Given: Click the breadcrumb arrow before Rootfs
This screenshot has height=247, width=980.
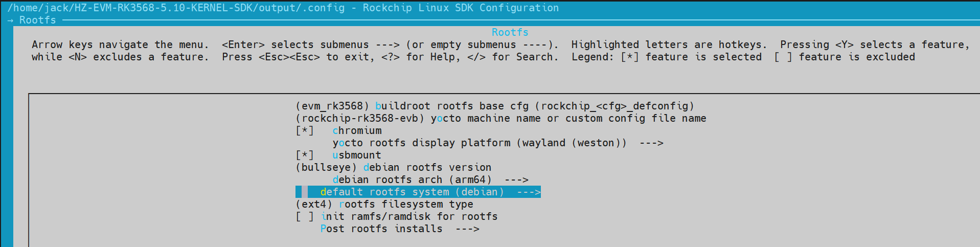Looking at the screenshot, I should (10, 20).
